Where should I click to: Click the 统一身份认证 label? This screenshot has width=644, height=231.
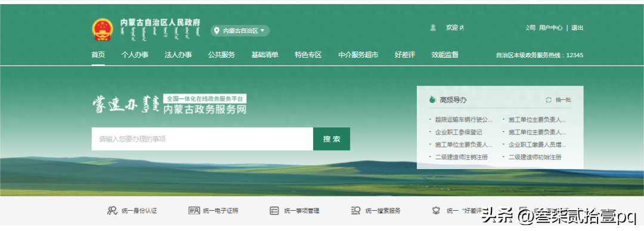(139, 211)
